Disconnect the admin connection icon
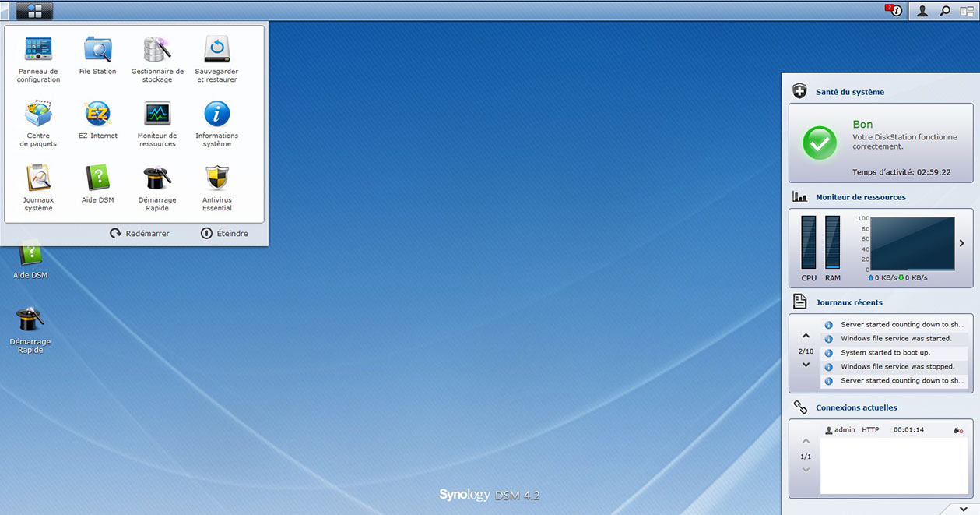The width and height of the screenshot is (980, 515). click(x=958, y=430)
